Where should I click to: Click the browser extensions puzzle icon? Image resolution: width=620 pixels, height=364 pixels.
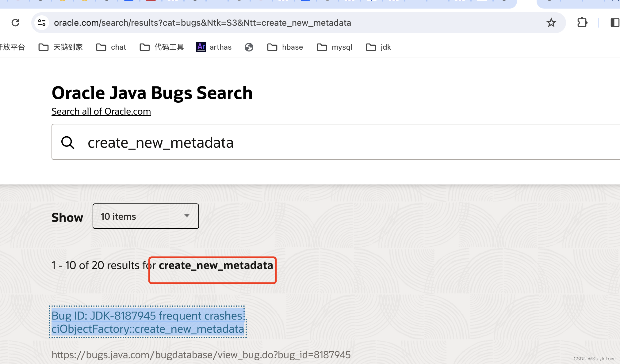point(582,23)
